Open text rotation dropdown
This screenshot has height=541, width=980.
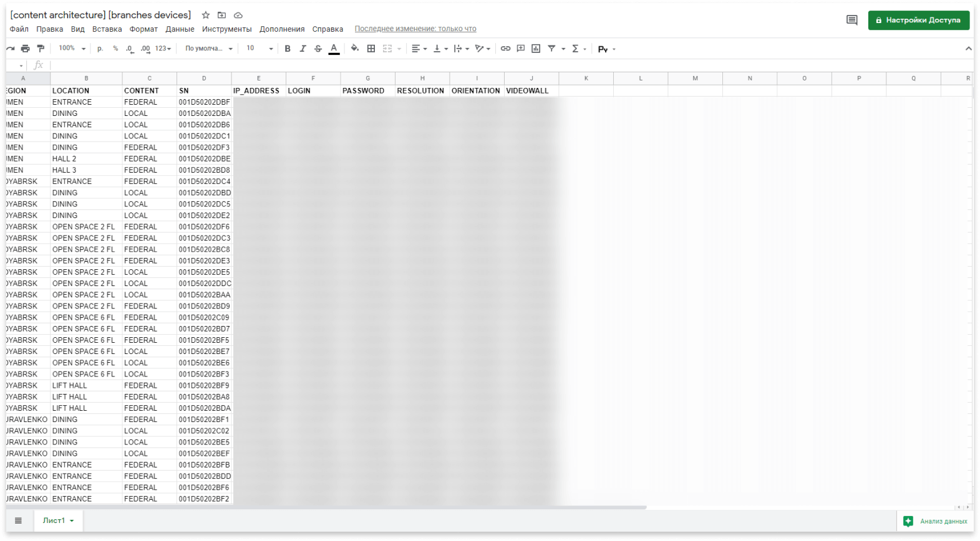483,49
